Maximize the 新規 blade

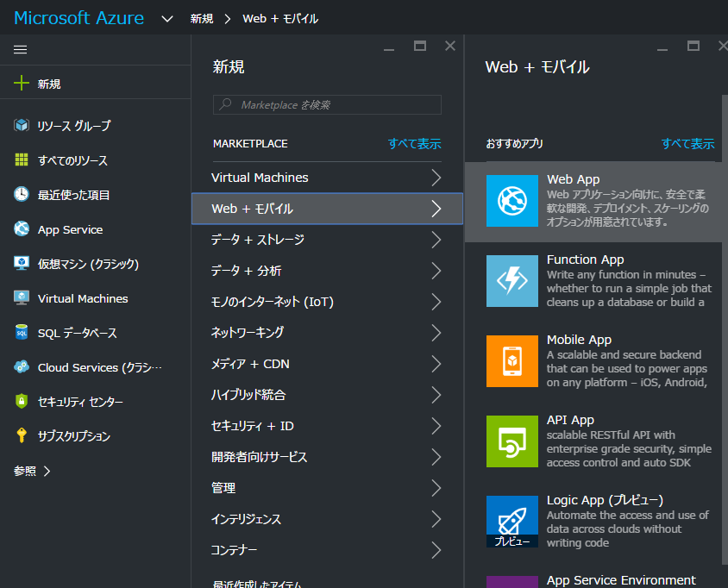point(420,46)
